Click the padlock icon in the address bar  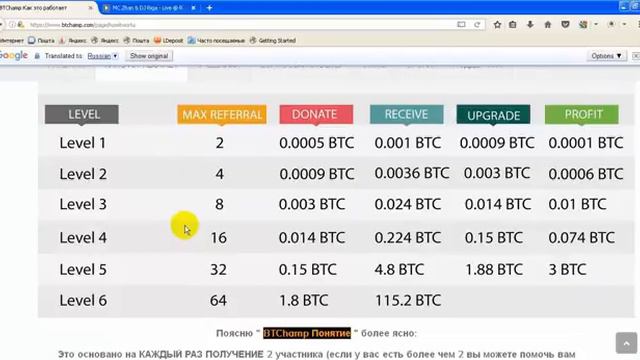pos(20,25)
